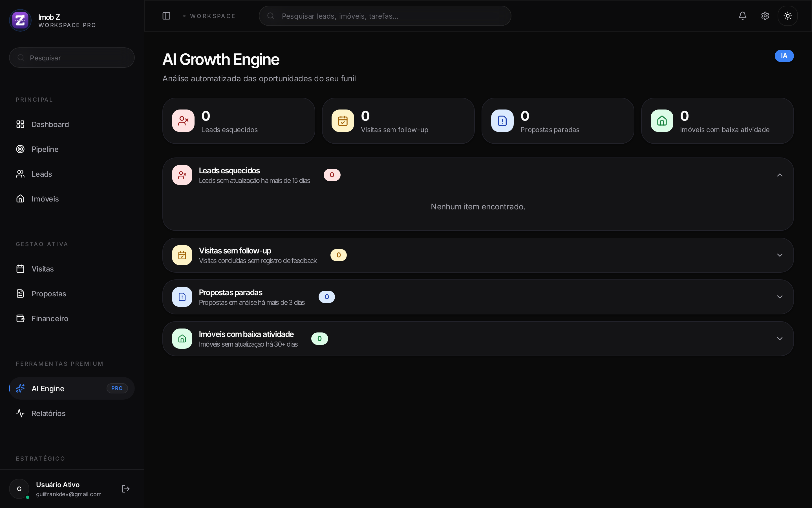Screen dimensions: 812x508
Task: Click the Leads esquecidos count badge
Action: tap(332, 175)
